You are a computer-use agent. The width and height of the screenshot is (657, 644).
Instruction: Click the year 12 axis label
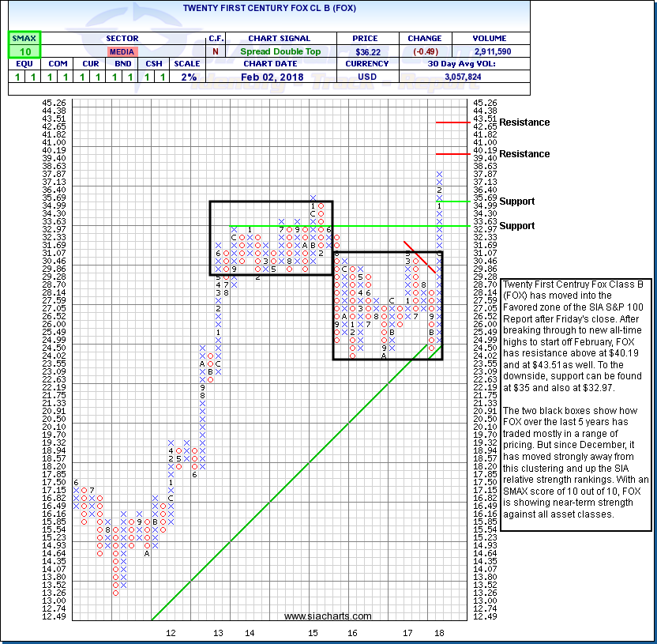coord(170,633)
